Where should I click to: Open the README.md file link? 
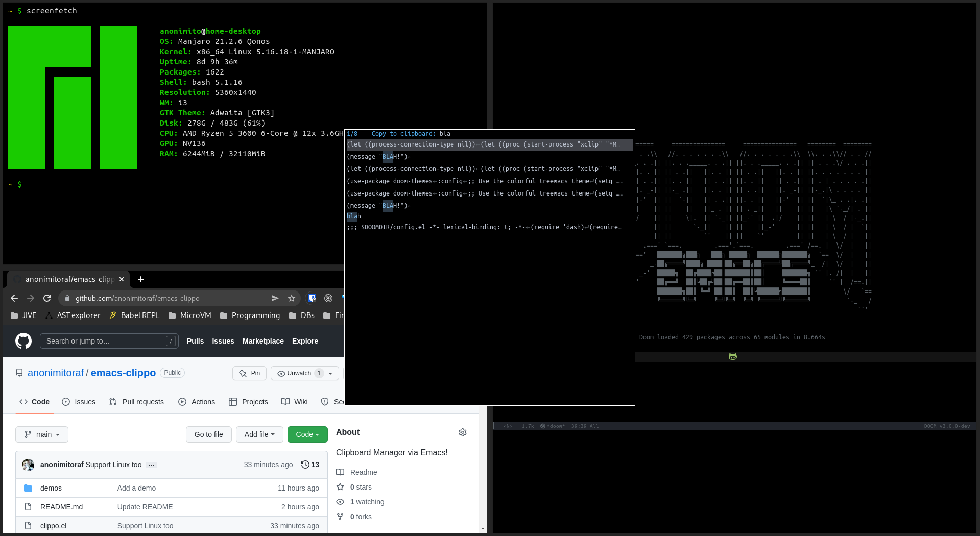click(x=61, y=507)
